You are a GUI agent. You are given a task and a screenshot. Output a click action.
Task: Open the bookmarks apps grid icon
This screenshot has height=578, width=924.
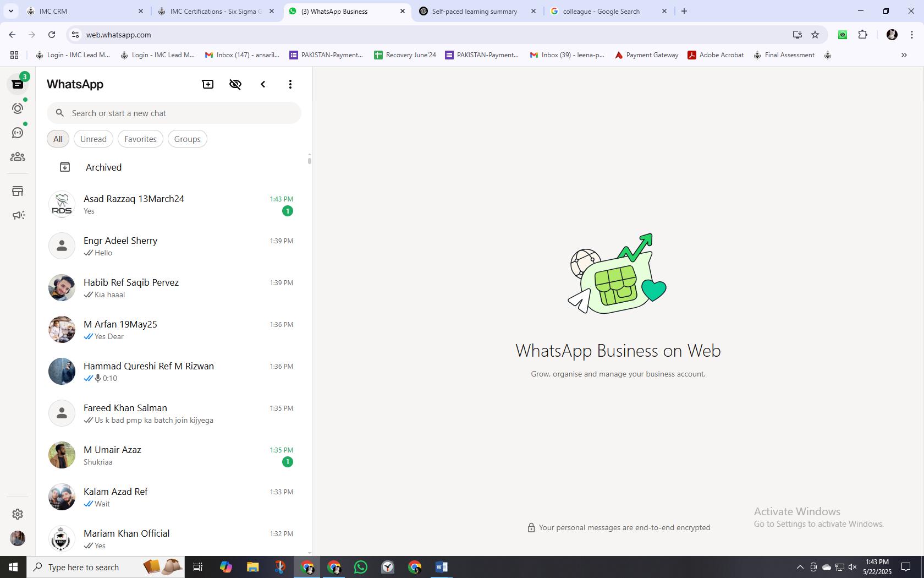click(x=14, y=55)
